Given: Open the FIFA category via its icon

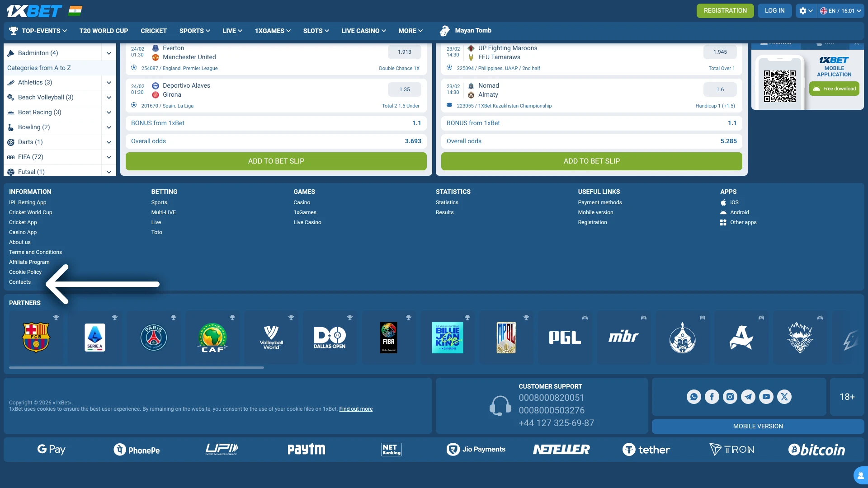Looking at the screenshot, I should tap(11, 157).
